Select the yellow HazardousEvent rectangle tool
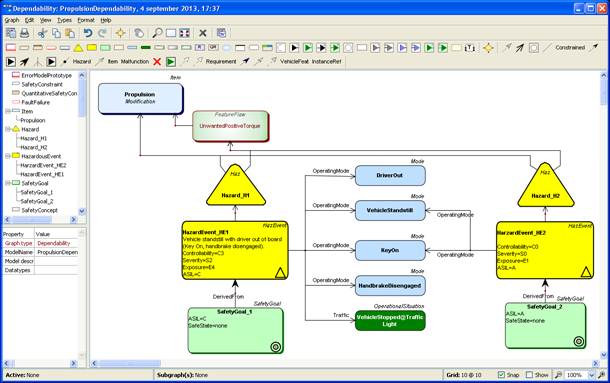This screenshot has width=610, height=383. [x=92, y=47]
